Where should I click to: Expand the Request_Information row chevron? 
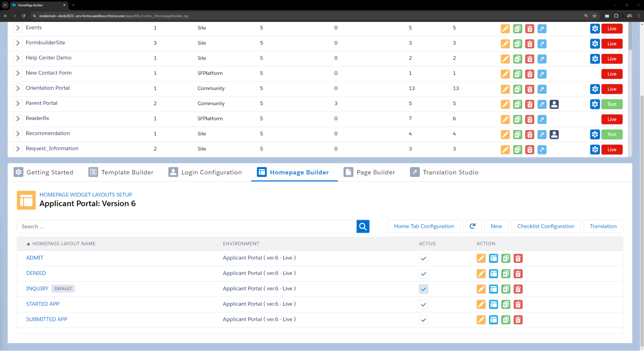click(18, 149)
